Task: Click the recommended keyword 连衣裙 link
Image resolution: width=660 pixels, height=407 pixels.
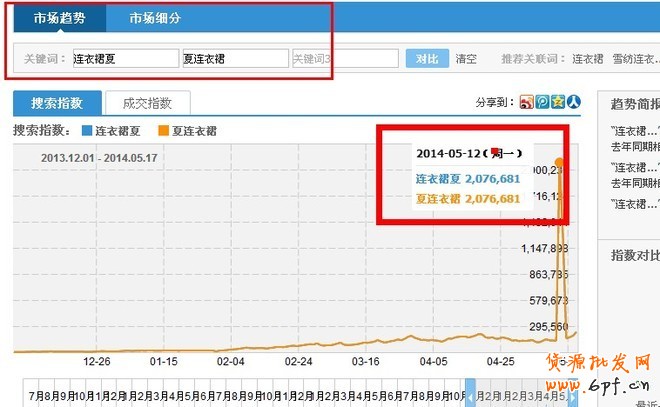Action: (x=587, y=59)
